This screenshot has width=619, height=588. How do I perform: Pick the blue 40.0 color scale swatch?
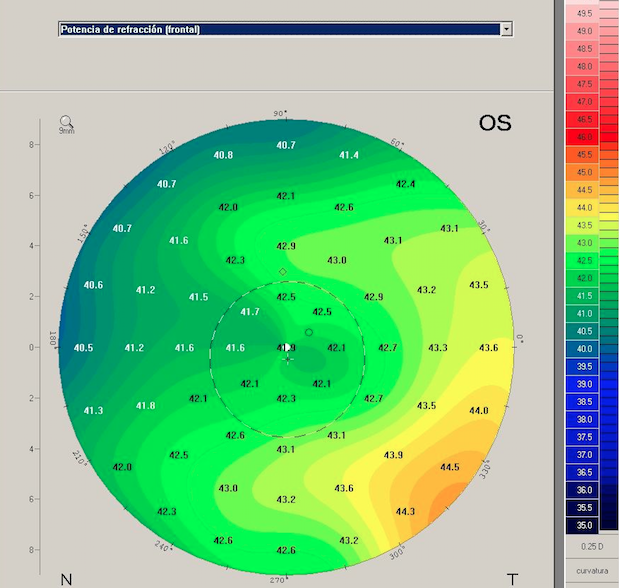pos(585,348)
